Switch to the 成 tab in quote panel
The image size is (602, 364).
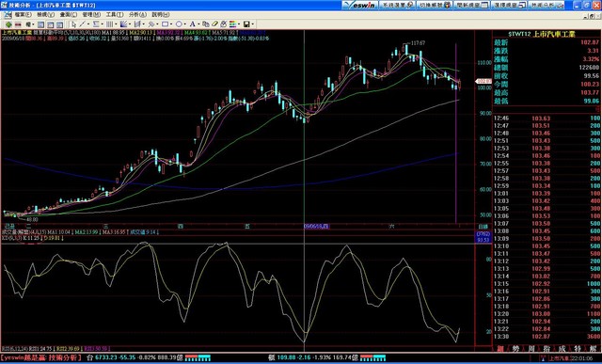pyautogui.click(x=562, y=349)
